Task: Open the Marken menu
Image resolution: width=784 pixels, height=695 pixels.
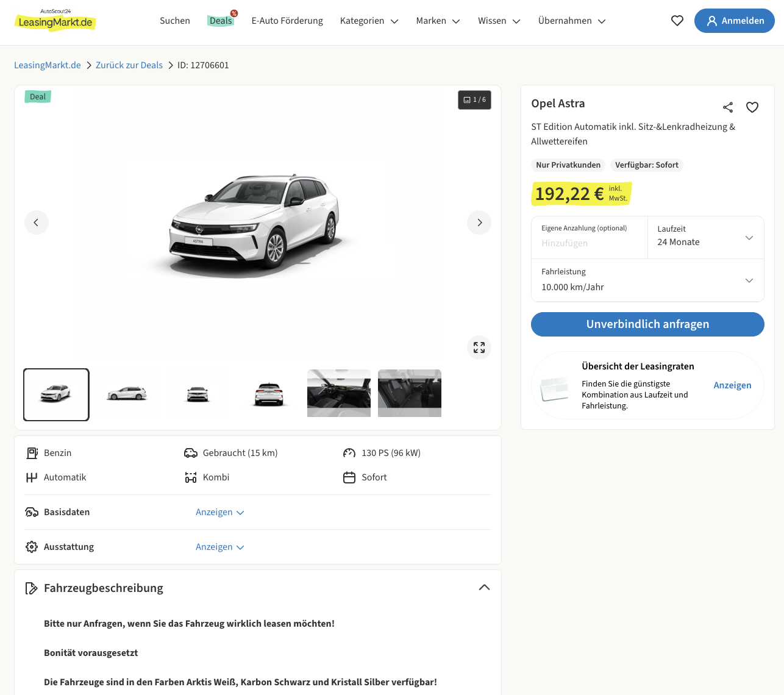Action: tap(438, 21)
